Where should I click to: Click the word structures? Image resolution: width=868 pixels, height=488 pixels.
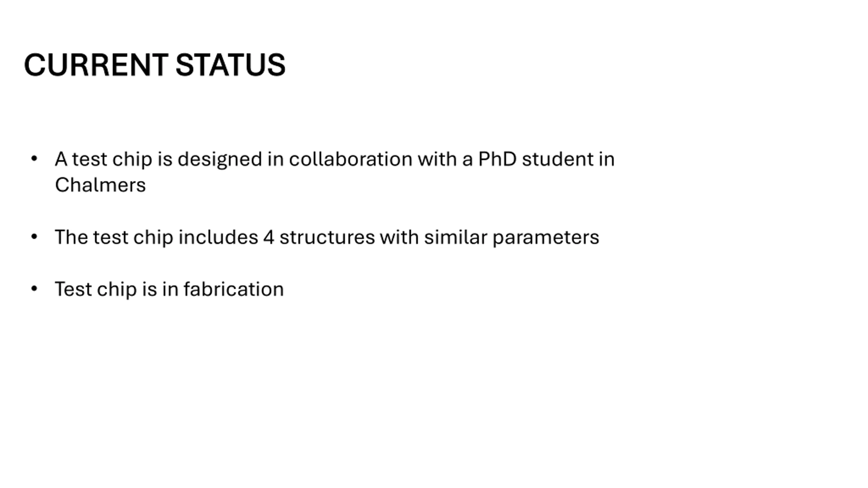(x=327, y=237)
